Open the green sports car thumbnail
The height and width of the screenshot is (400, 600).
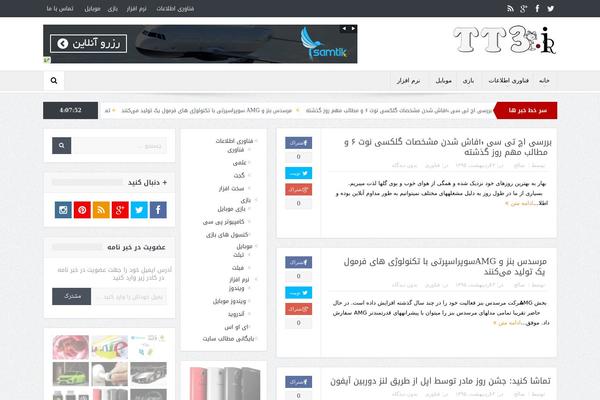(71, 374)
